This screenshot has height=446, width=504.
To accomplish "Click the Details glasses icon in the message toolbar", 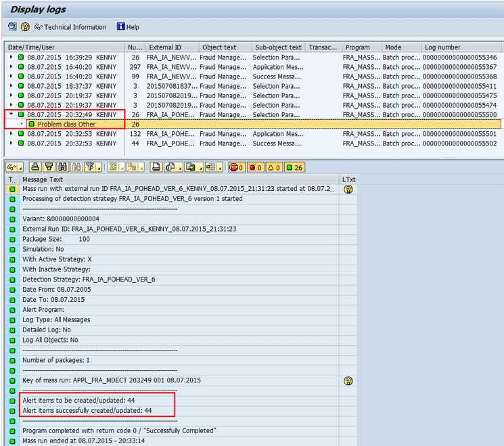I will (12, 167).
